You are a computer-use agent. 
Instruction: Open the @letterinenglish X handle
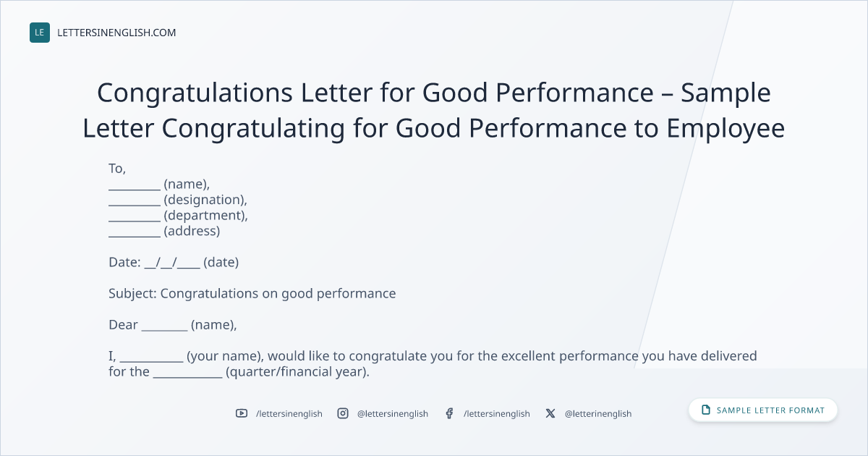tap(598, 413)
